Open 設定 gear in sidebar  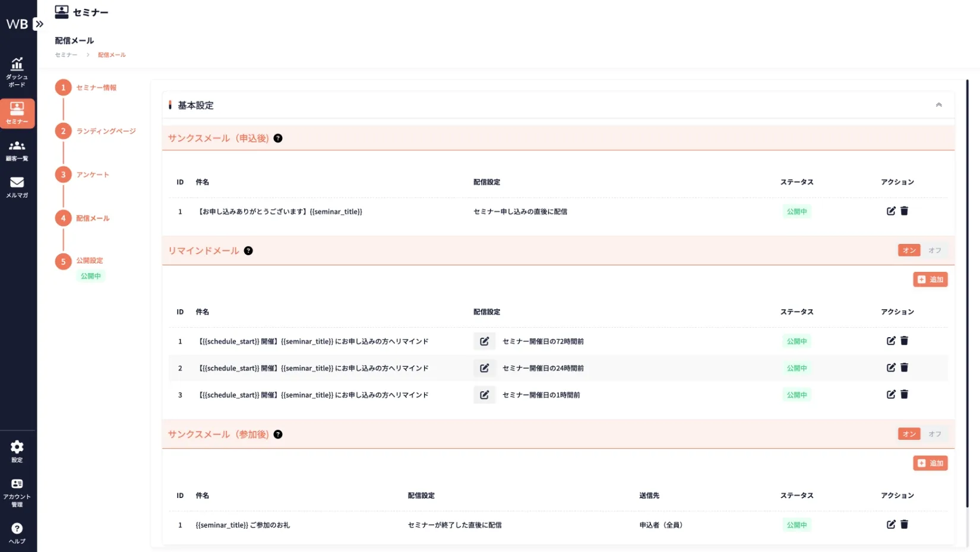17,452
